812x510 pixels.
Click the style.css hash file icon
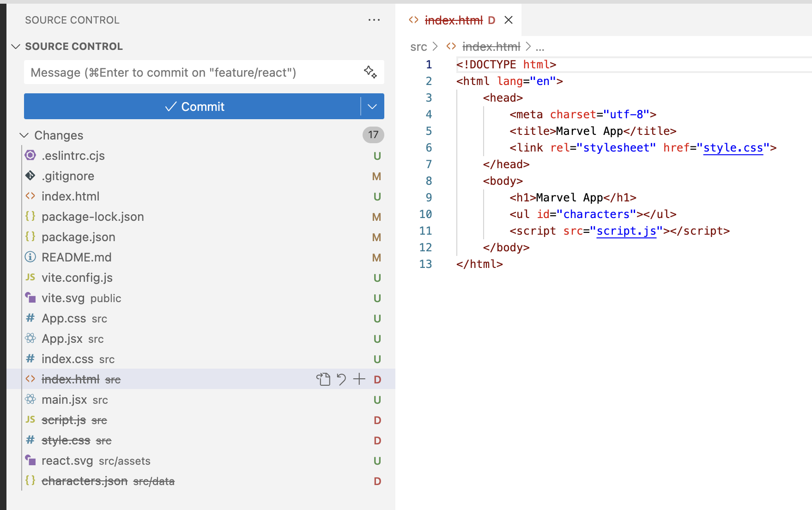tap(30, 440)
